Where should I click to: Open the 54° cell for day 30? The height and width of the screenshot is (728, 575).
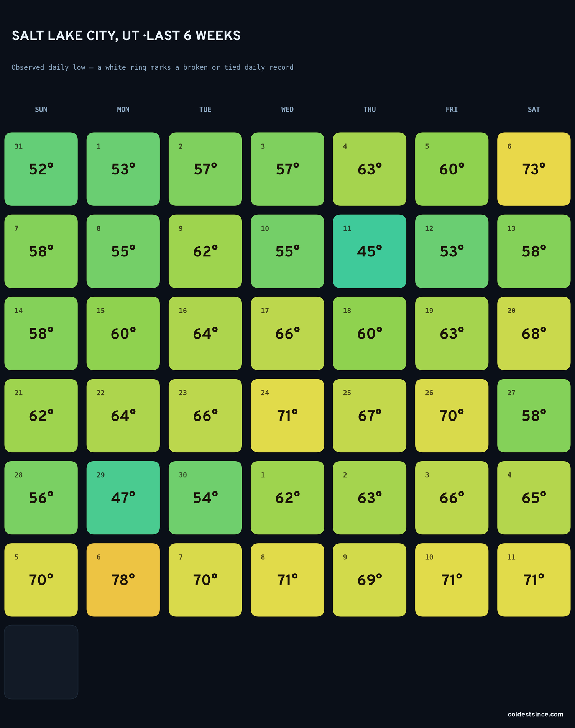205,498
